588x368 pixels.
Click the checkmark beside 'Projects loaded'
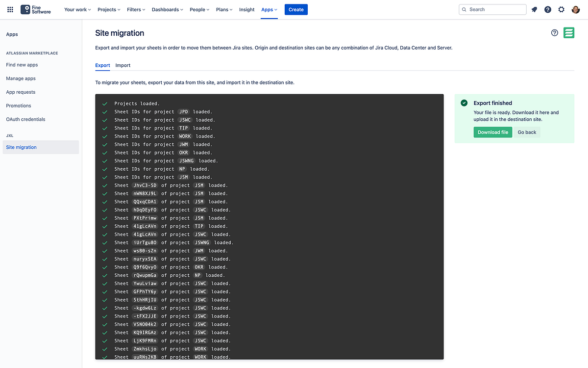click(x=105, y=103)
